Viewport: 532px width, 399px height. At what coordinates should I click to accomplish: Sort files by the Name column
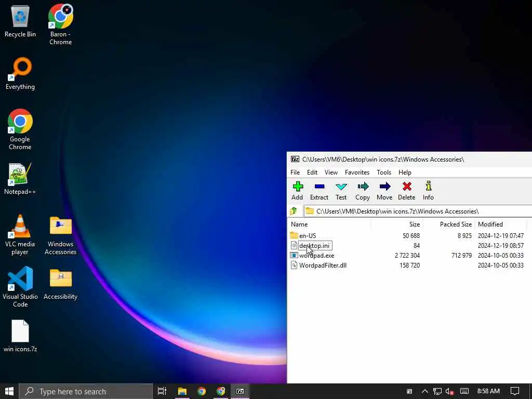[x=329, y=224]
